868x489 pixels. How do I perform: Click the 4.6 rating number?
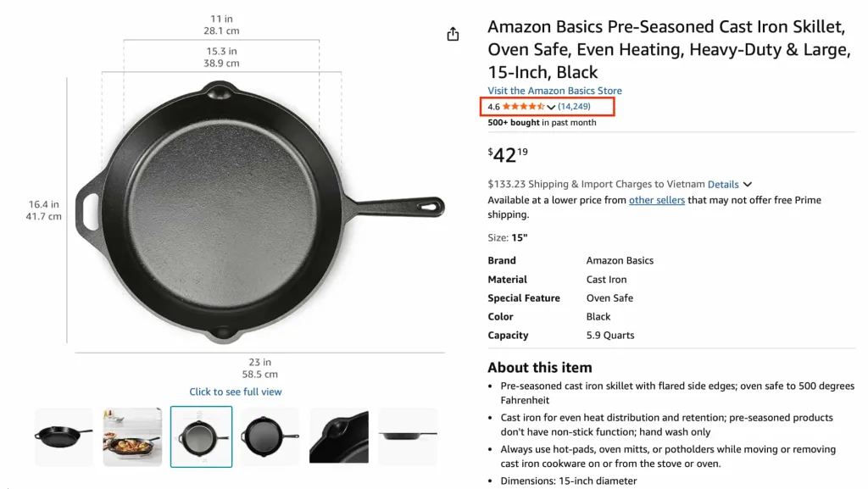click(493, 107)
